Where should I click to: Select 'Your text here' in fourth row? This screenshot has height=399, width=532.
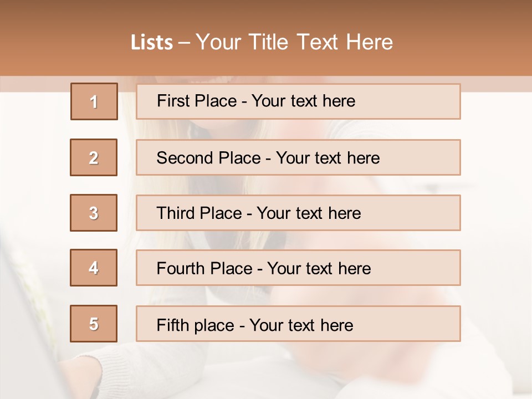click(319, 269)
